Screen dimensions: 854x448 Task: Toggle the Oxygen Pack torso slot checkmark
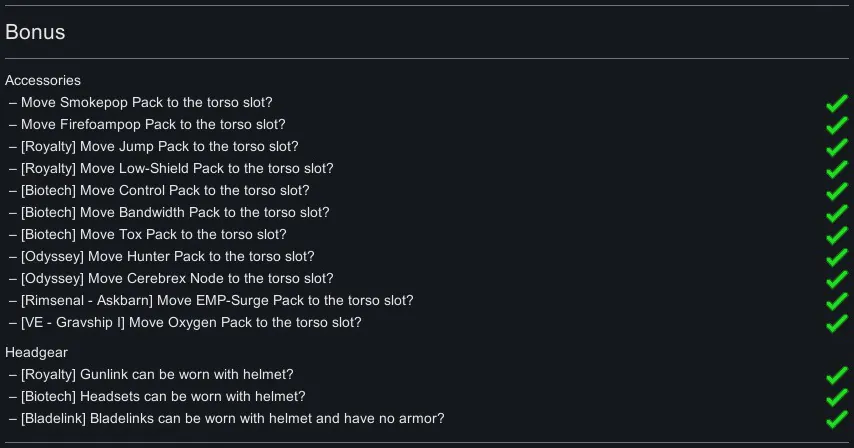[x=836, y=323]
